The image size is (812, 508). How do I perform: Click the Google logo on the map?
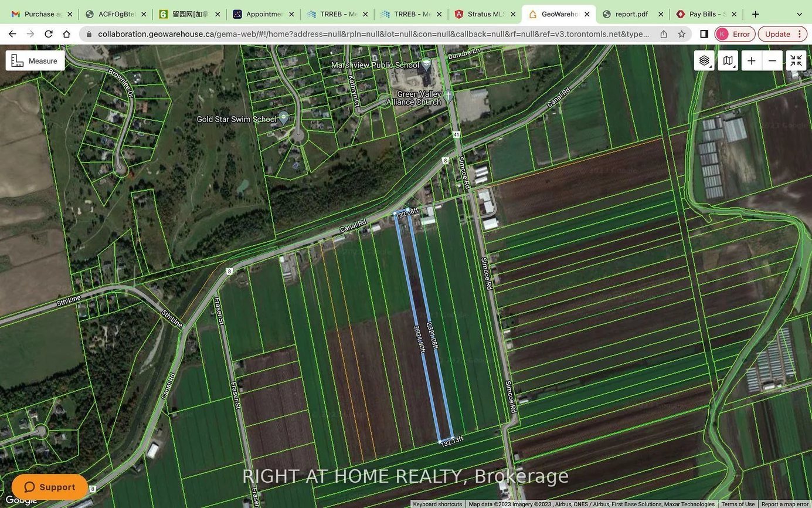21,501
